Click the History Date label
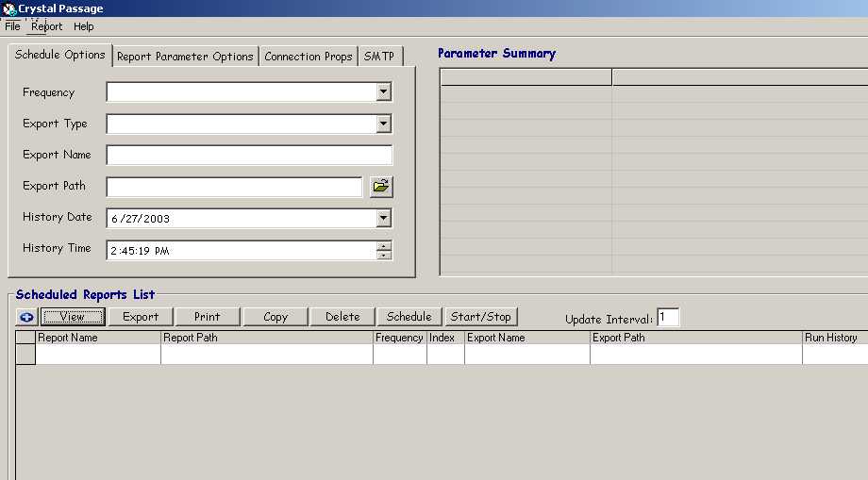 57,217
